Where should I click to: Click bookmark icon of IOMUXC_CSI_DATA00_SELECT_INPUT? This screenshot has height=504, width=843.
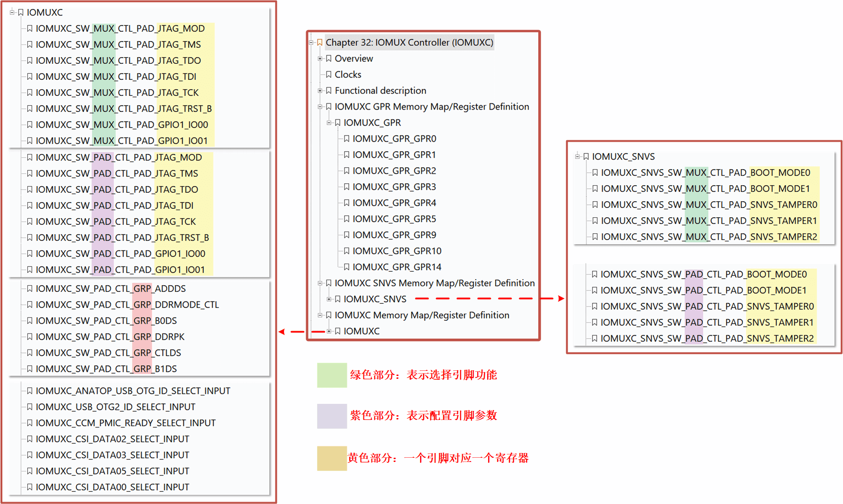click(30, 487)
